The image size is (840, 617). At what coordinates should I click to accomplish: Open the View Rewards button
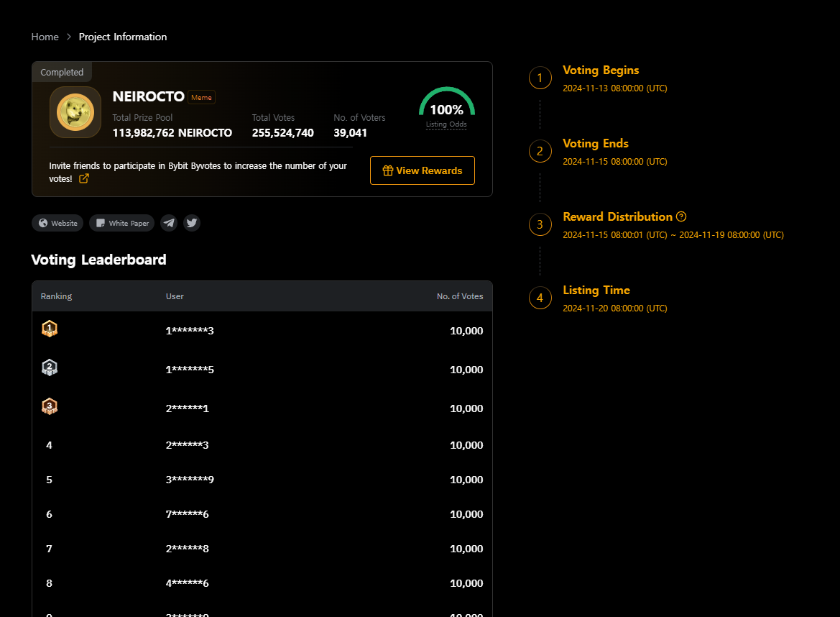[422, 170]
